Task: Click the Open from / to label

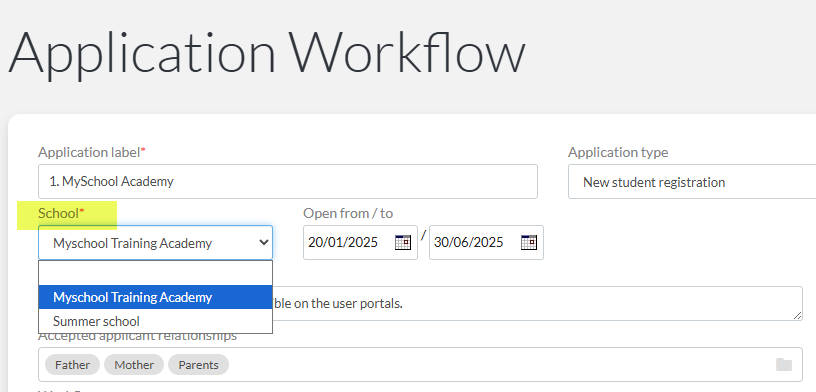Action: tap(348, 213)
